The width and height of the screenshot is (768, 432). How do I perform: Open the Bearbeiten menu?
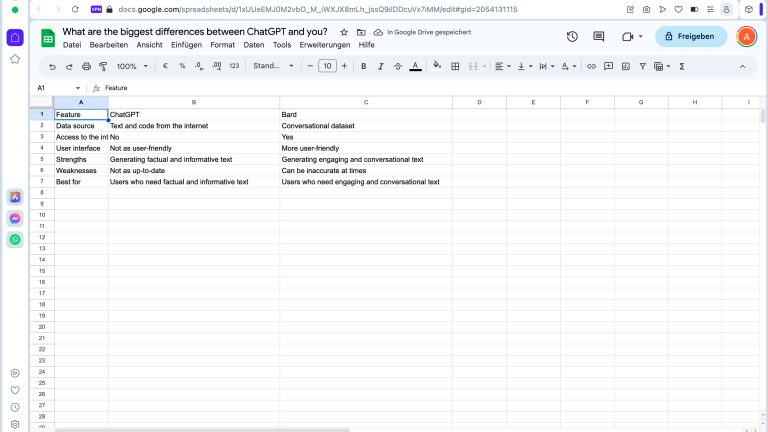(x=108, y=45)
